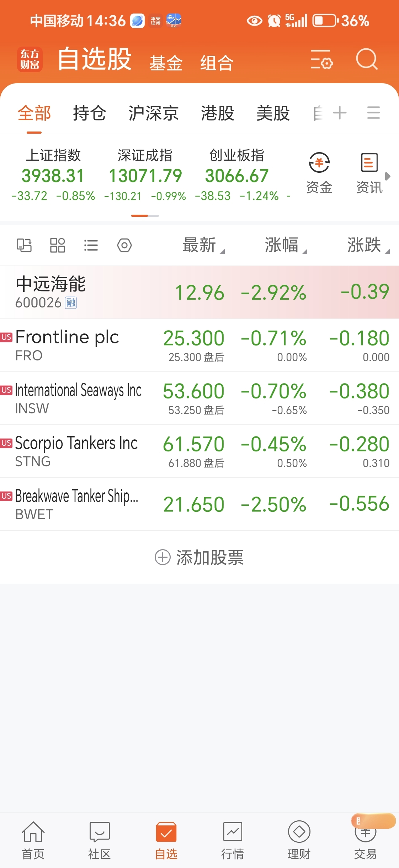The image size is (399, 868).
Task: Switch to split panel view mode
Action: pyautogui.click(x=24, y=245)
